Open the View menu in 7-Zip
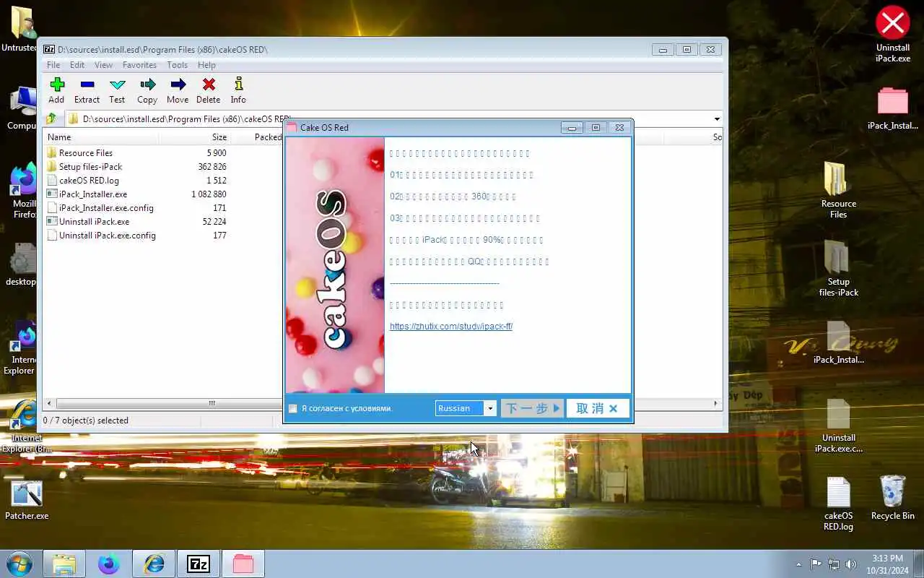Screen dimensions: 924x578 pos(103,65)
